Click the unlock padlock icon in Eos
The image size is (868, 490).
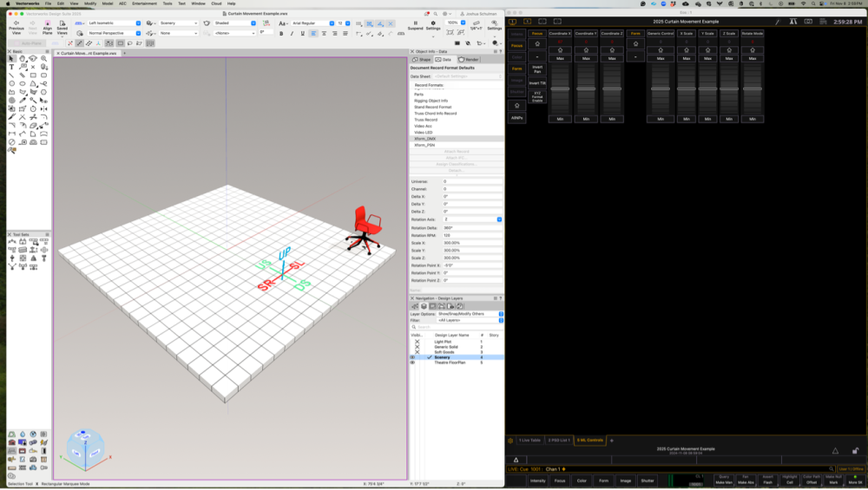pos(856,450)
